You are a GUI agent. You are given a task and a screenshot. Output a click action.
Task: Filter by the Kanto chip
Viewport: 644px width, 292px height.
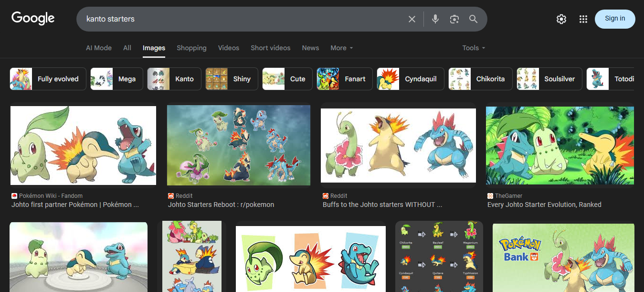tap(174, 79)
